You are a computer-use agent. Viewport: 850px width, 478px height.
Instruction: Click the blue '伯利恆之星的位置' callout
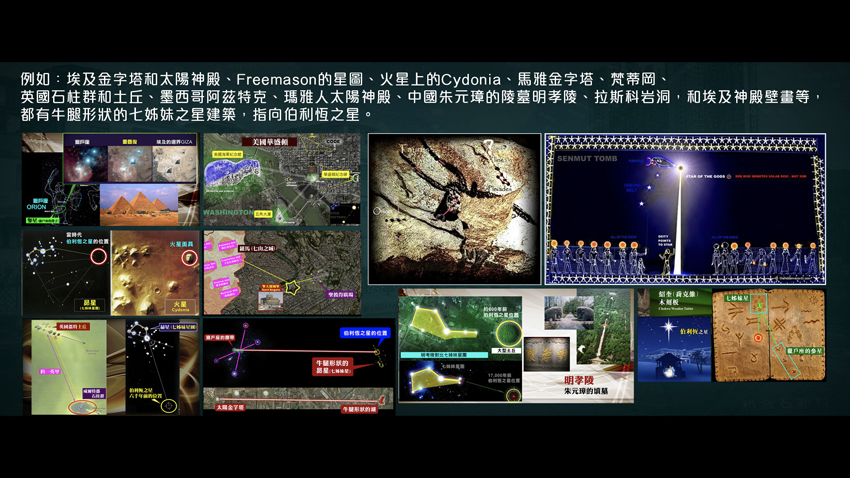[364, 333]
